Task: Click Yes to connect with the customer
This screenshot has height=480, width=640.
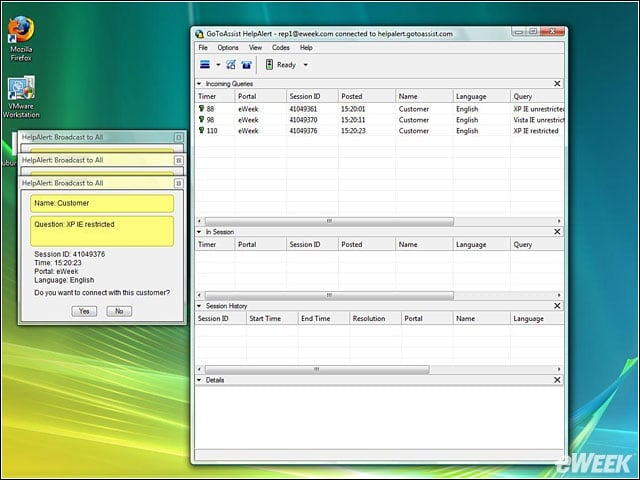Action: (x=84, y=311)
